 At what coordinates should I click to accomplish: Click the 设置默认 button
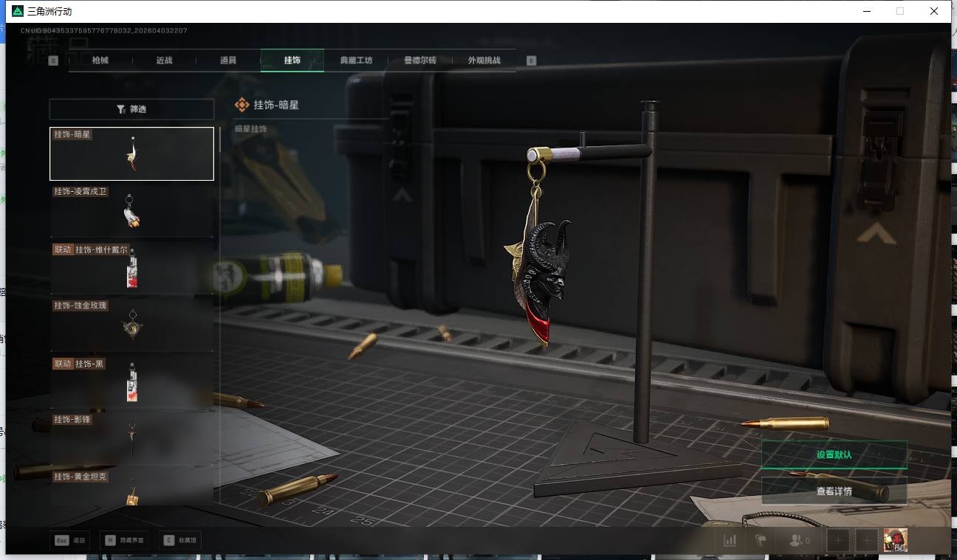[834, 454]
